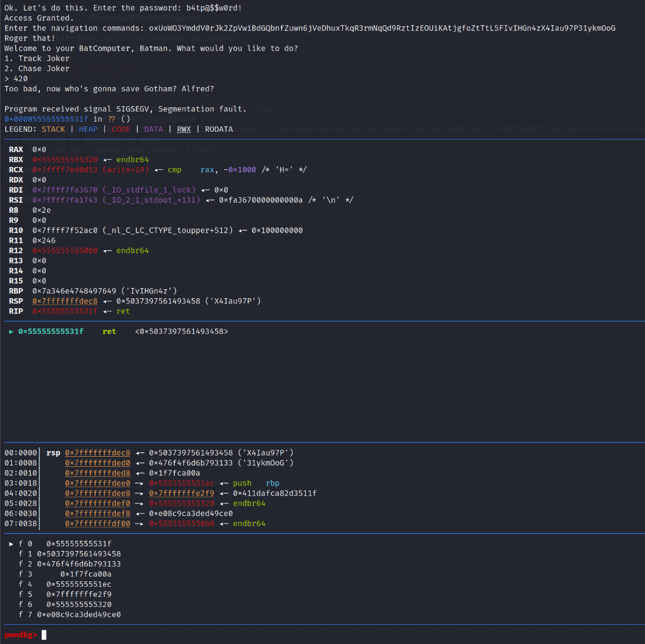Click the RWX label in the legend
Screen dimensions: 645x644
coord(184,129)
